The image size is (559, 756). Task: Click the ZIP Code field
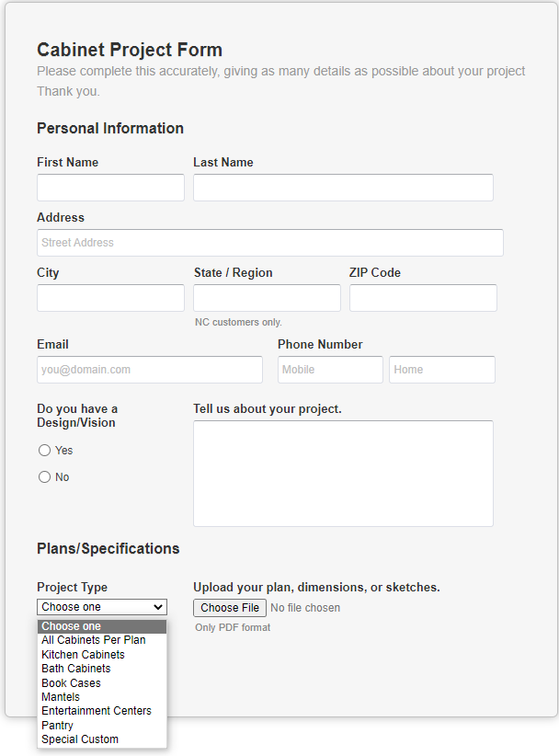423,297
